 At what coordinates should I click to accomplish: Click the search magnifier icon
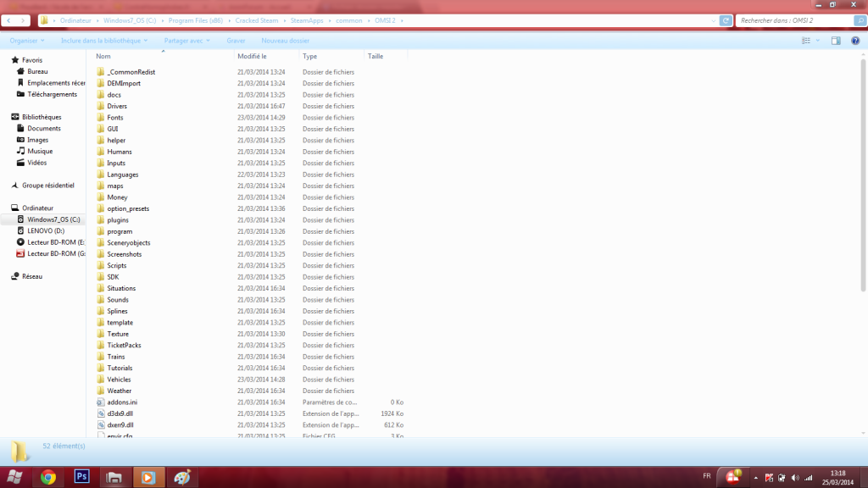[860, 20]
